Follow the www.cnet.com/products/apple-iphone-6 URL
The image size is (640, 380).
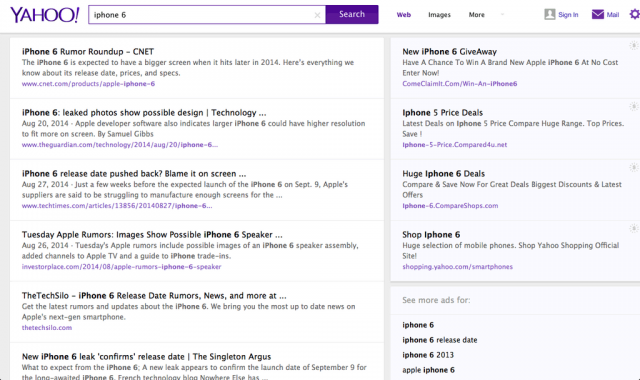pos(88,84)
